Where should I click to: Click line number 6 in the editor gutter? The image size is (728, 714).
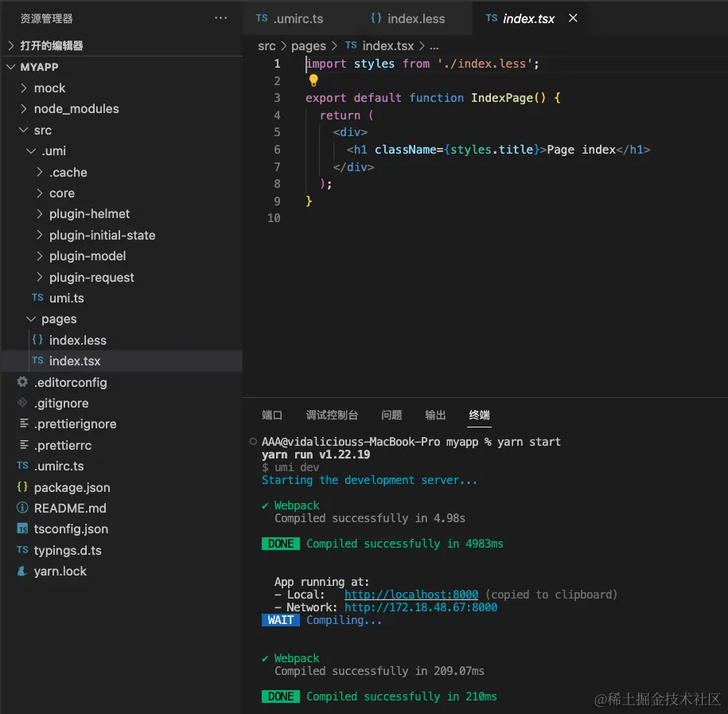[x=277, y=150]
